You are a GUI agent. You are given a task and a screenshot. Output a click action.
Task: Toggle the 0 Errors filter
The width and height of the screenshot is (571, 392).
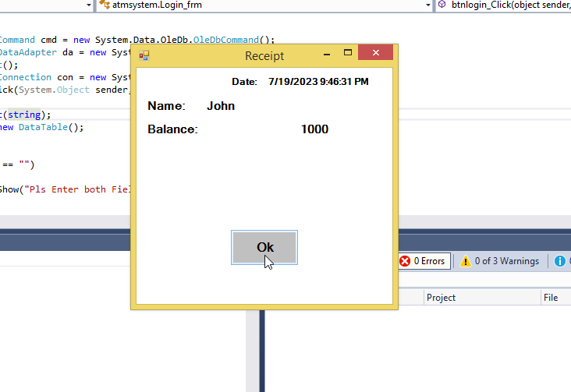pyautogui.click(x=422, y=261)
